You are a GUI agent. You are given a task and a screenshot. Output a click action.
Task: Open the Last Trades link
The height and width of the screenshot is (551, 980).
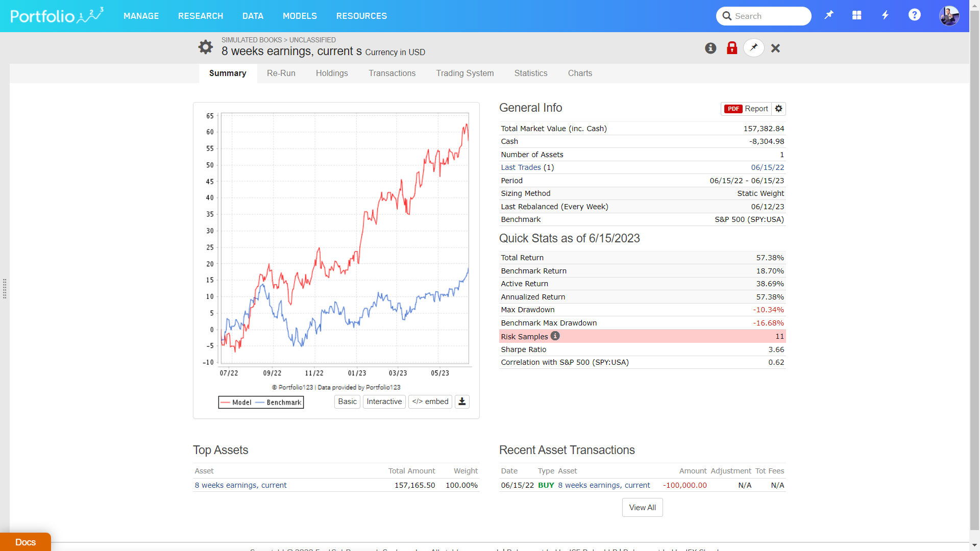521,167
